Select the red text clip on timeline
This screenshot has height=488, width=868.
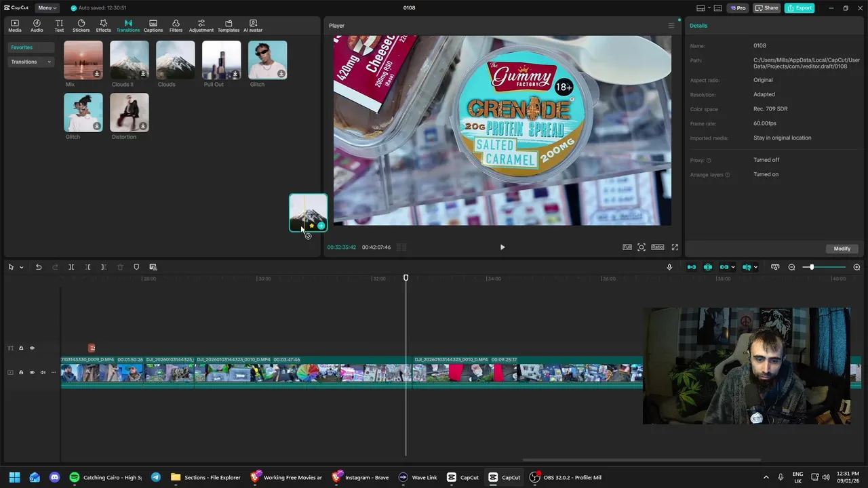tap(92, 348)
